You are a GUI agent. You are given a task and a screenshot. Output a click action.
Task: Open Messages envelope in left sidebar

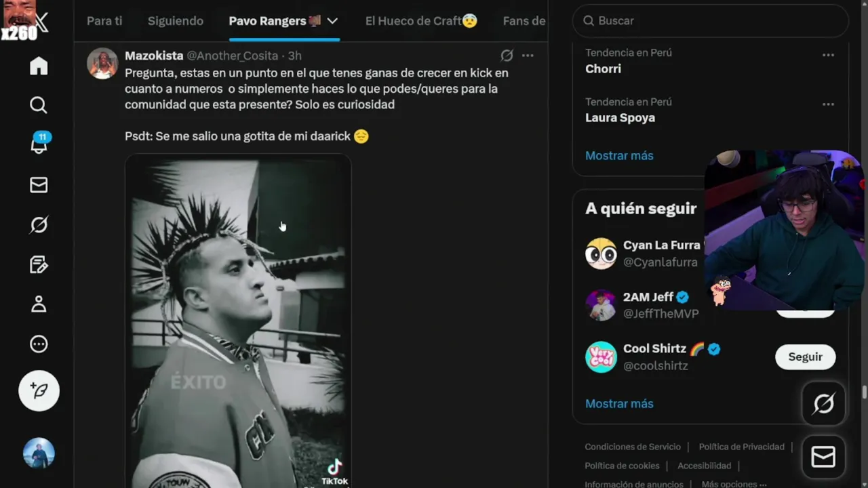39,185
